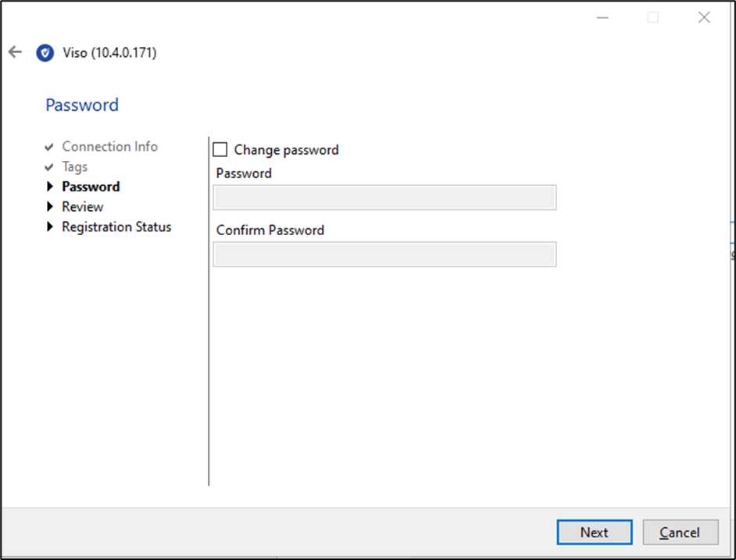Click the arrow marker beside Review step

pyautogui.click(x=50, y=206)
